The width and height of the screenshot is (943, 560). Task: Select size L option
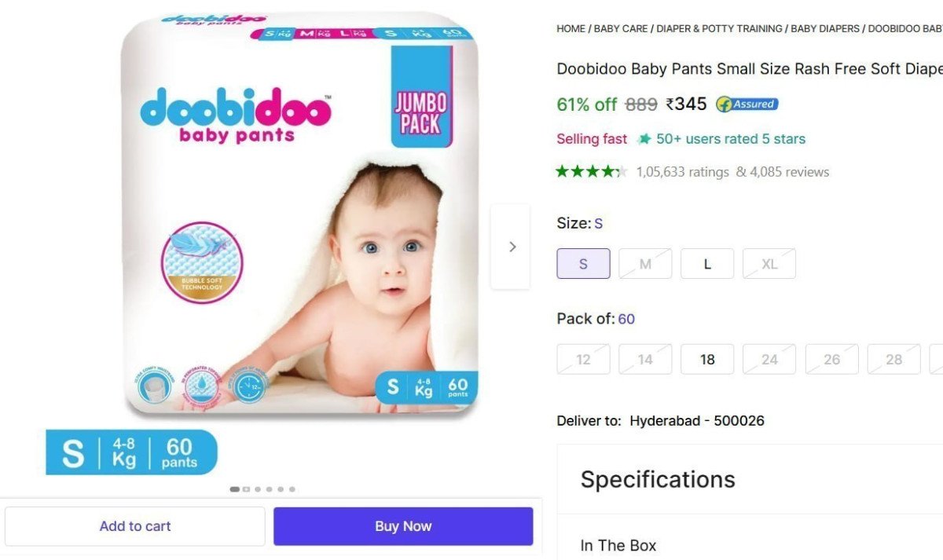coord(707,264)
